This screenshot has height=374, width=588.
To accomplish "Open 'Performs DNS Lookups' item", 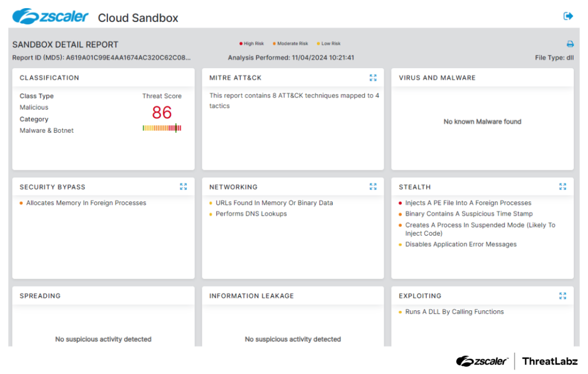I will (251, 214).
